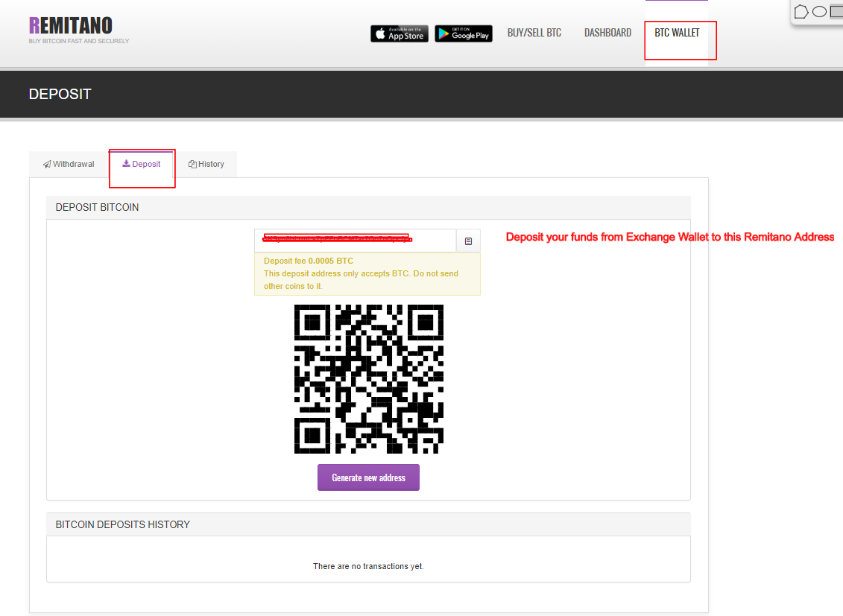Open the Google Play download badge

(464, 34)
